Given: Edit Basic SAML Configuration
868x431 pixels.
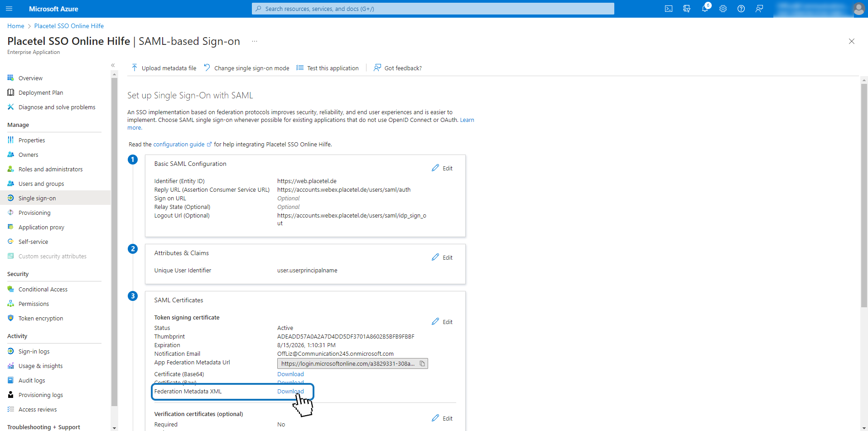Looking at the screenshot, I should (x=442, y=168).
